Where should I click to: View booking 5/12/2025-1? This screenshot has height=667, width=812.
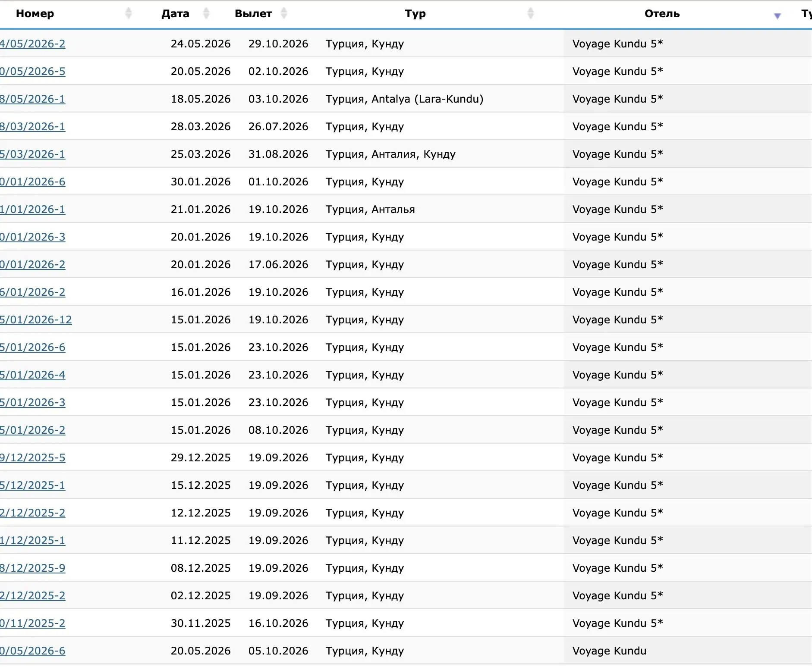point(33,485)
